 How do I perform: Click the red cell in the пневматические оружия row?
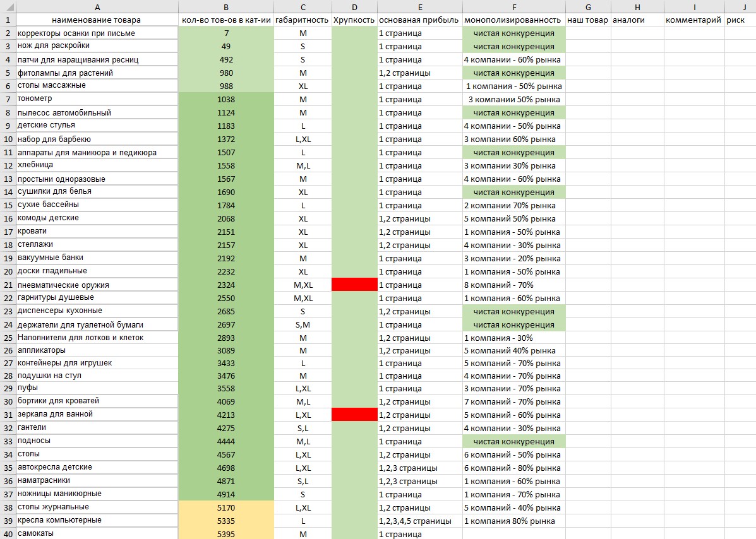click(354, 285)
